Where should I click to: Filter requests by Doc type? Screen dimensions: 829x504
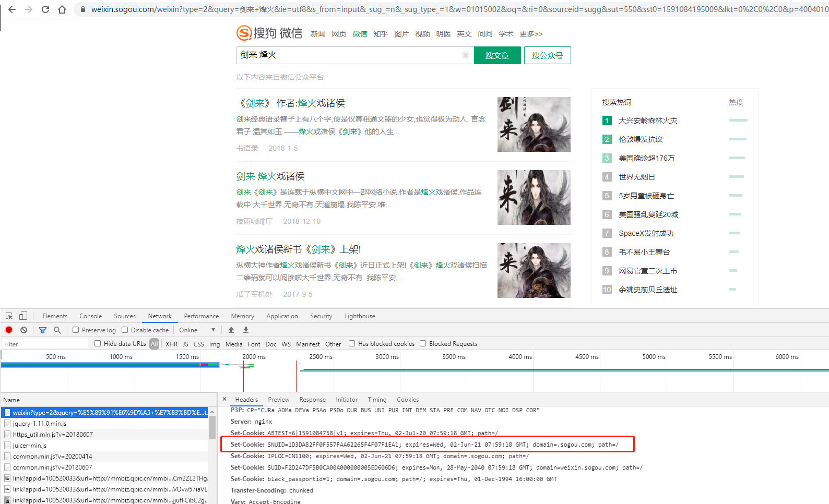(271, 344)
